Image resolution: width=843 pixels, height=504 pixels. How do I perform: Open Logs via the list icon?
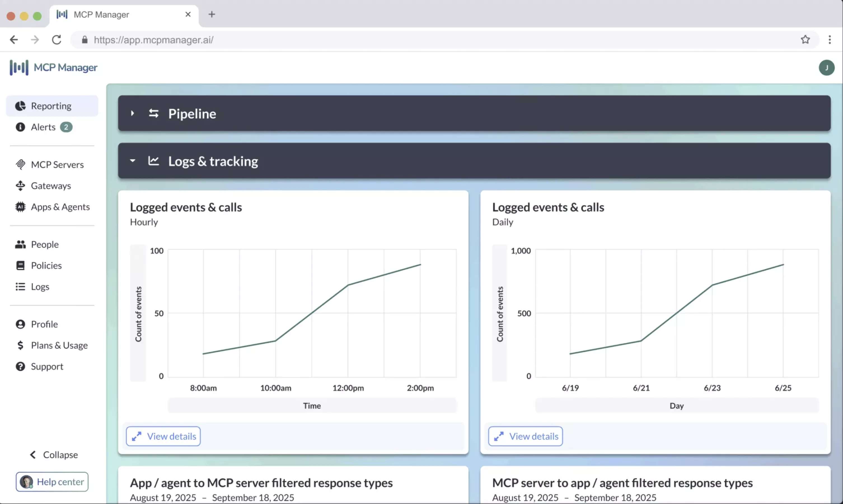[x=20, y=286]
